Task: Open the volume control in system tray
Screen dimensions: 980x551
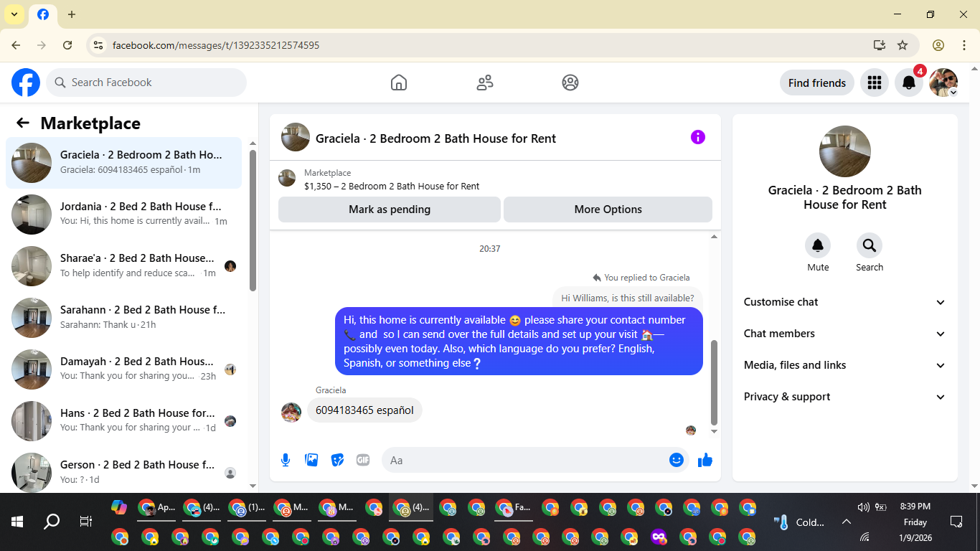Action: (x=864, y=507)
